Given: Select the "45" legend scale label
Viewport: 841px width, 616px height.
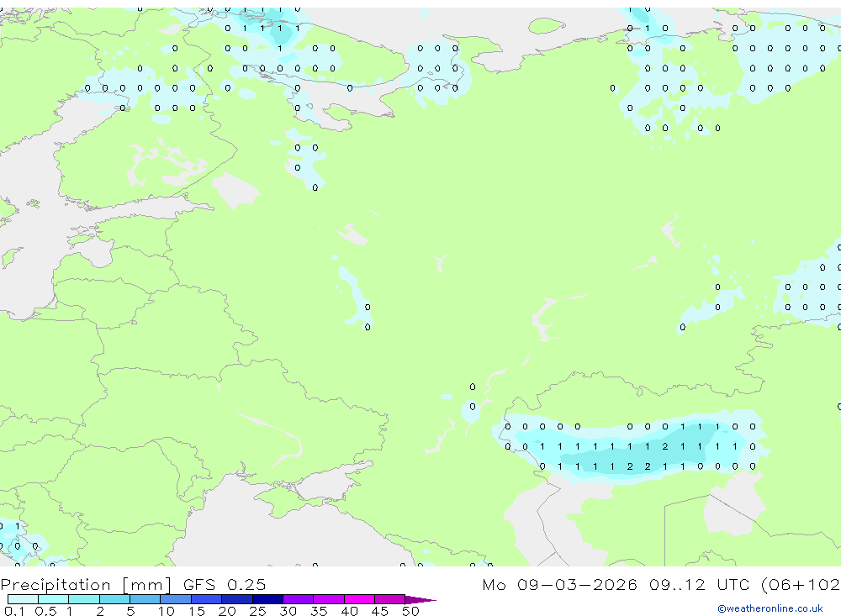Looking at the screenshot, I should coord(380,611).
